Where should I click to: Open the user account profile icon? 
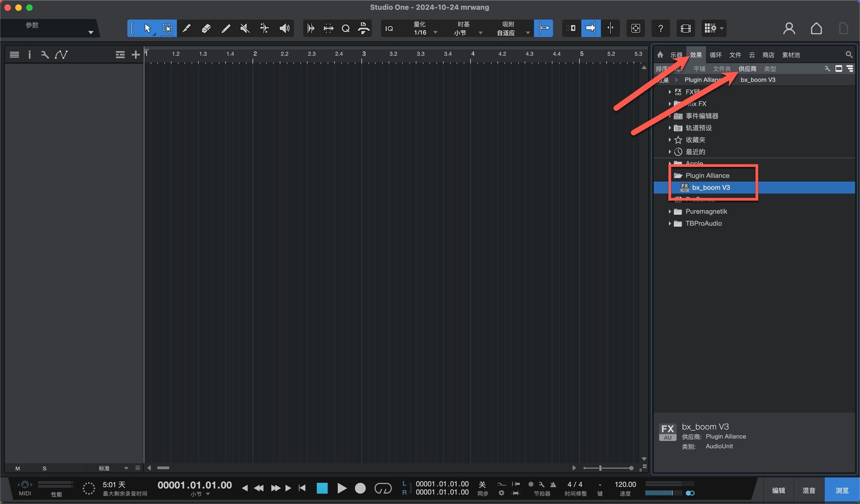(x=789, y=28)
